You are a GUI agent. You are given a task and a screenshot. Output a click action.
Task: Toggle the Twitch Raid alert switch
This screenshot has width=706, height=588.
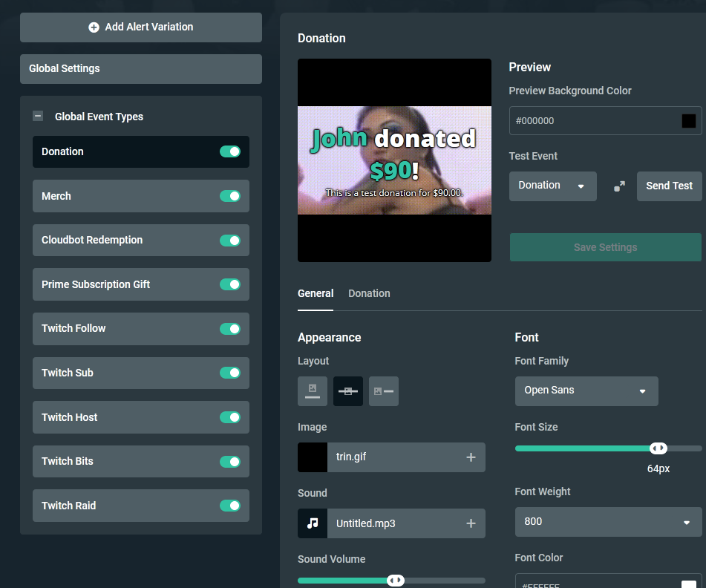pyautogui.click(x=230, y=506)
